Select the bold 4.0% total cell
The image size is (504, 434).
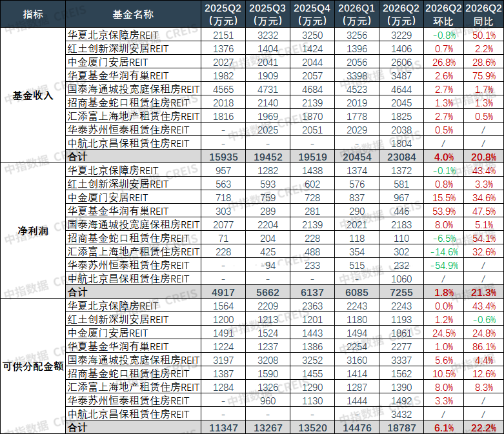click(x=443, y=157)
